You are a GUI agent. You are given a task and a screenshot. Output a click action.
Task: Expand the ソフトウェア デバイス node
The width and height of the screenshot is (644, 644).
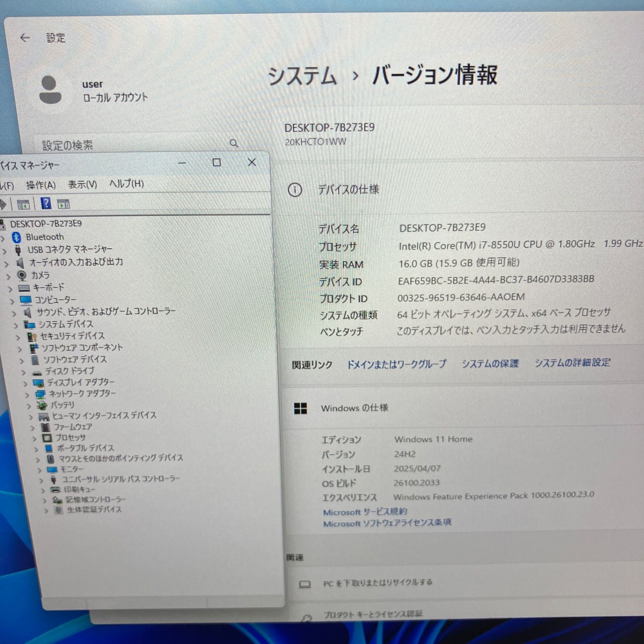click(22, 361)
